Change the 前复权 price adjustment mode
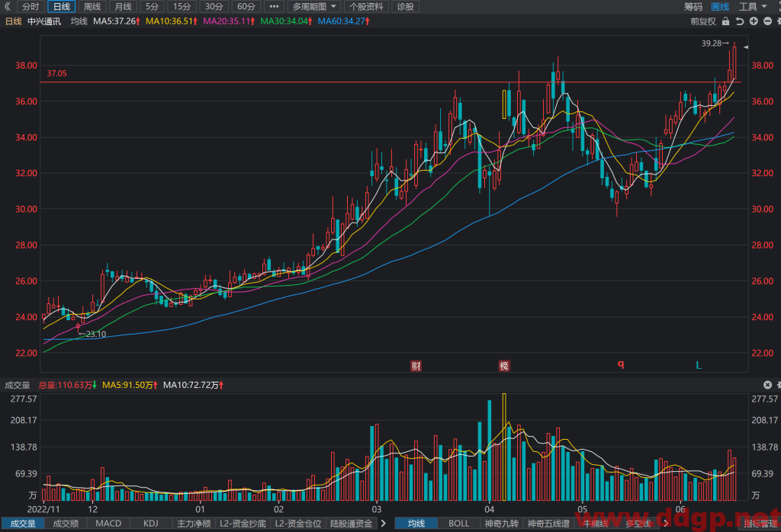 [702, 21]
